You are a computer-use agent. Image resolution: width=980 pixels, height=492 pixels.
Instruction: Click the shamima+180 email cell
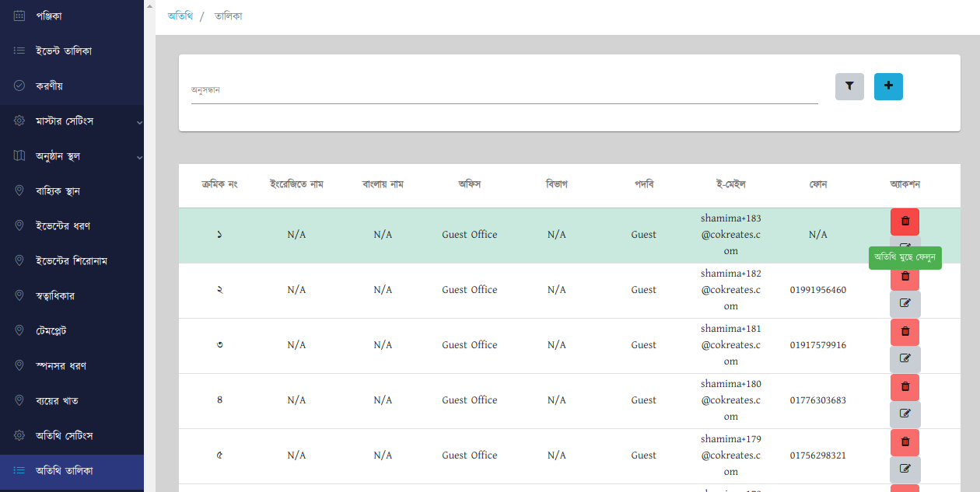coord(731,400)
